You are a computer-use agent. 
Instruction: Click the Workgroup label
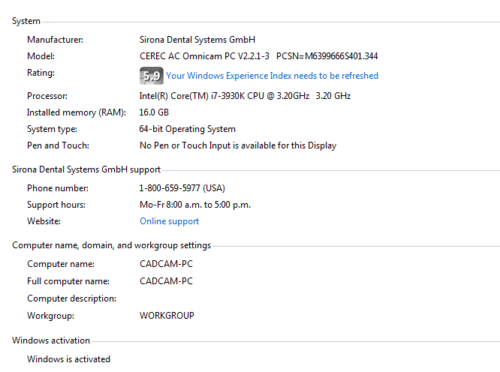51,316
